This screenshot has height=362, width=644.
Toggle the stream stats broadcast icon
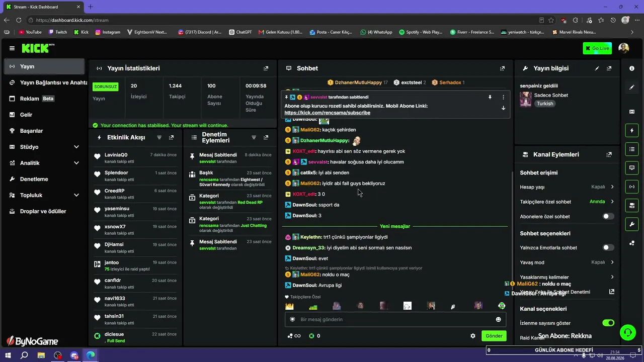click(x=632, y=187)
